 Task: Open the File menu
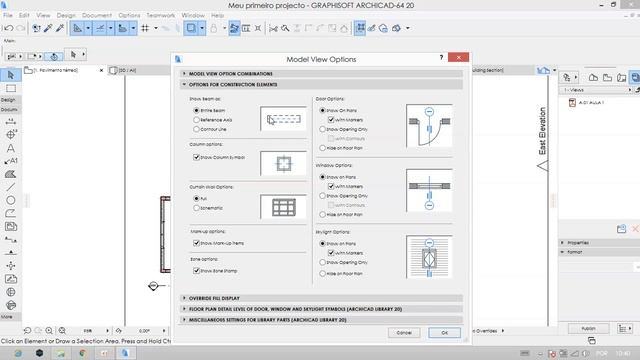tap(8, 15)
